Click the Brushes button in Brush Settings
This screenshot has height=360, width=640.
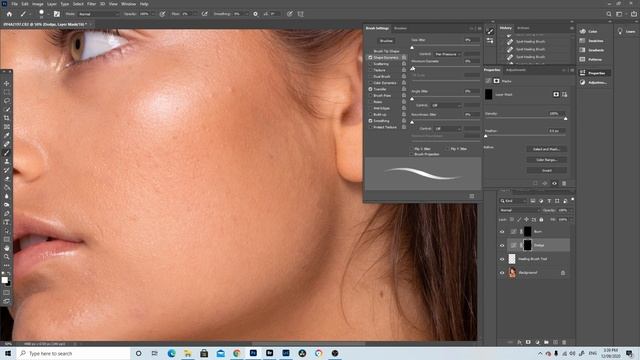tap(386, 41)
